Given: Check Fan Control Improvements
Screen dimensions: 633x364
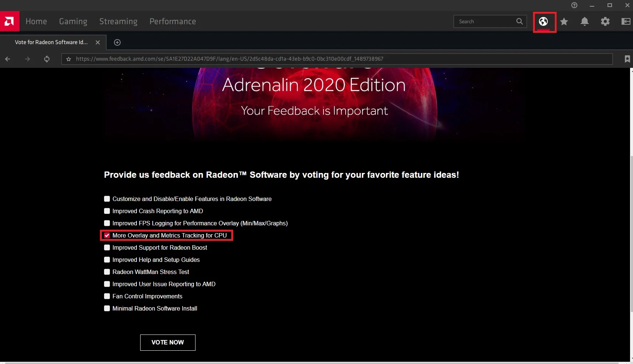Looking at the screenshot, I should (x=107, y=296).
